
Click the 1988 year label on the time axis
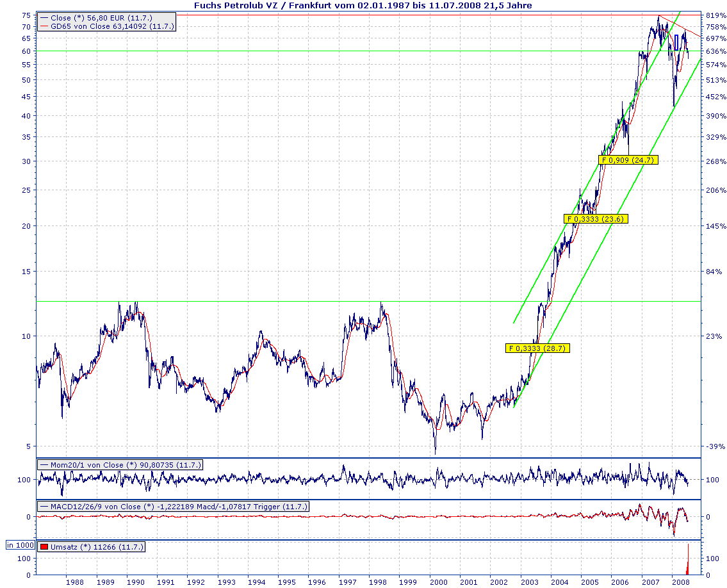coord(75,582)
